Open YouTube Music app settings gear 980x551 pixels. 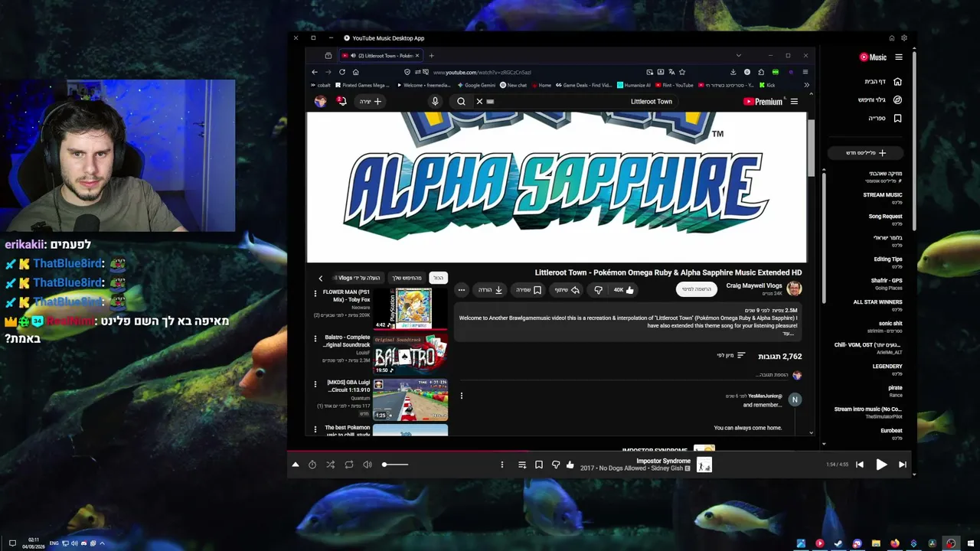pos(904,38)
